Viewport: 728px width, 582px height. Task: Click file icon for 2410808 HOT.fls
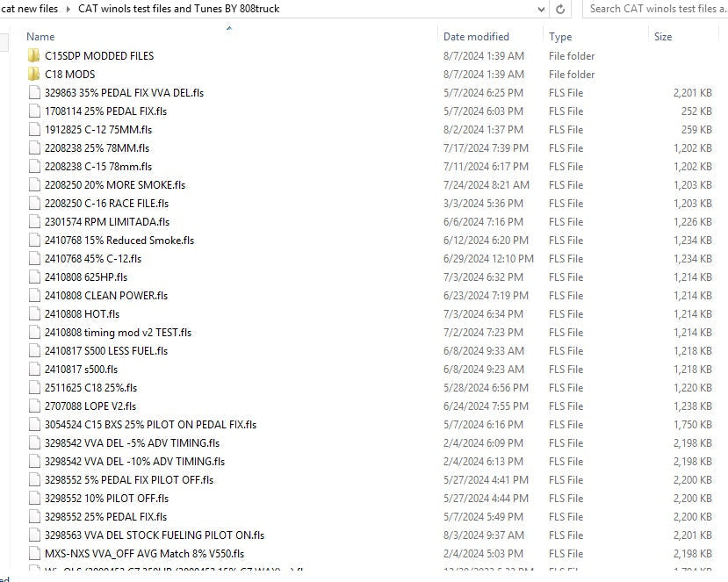[34, 314]
